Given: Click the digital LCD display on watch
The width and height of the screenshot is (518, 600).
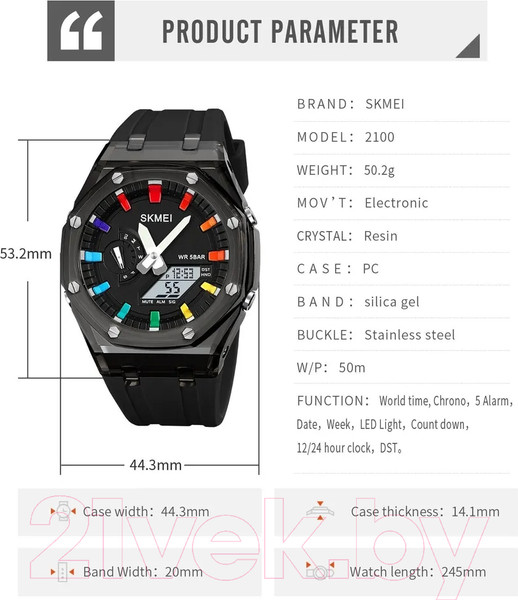Looking at the screenshot, I should (x=178, y=283).
